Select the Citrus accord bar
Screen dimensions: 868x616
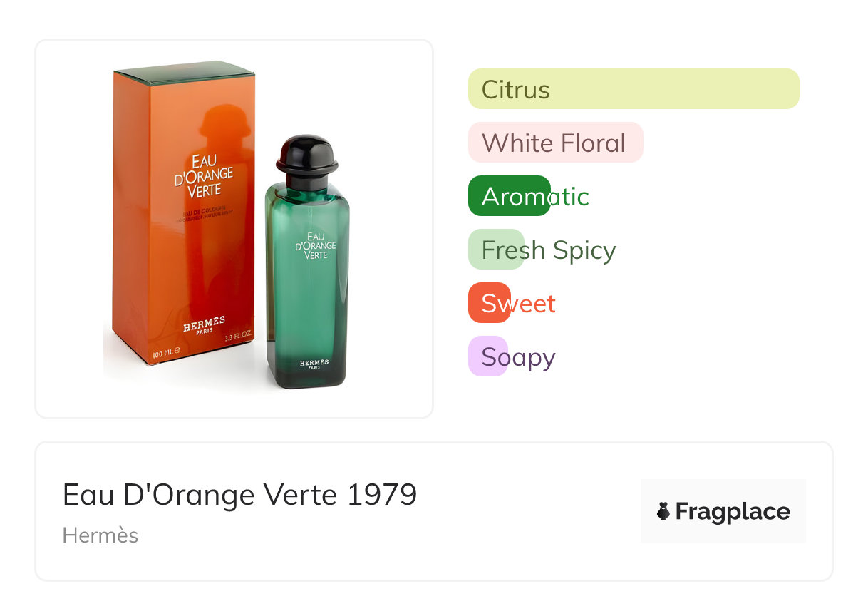coord(633,89)
